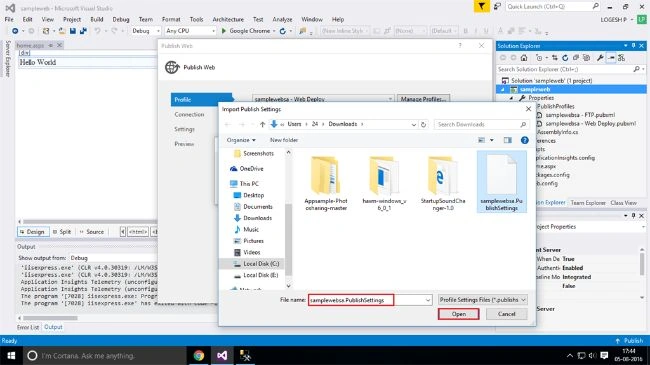Open the publish profile dropdown in Publish Web

pos(390,99)
